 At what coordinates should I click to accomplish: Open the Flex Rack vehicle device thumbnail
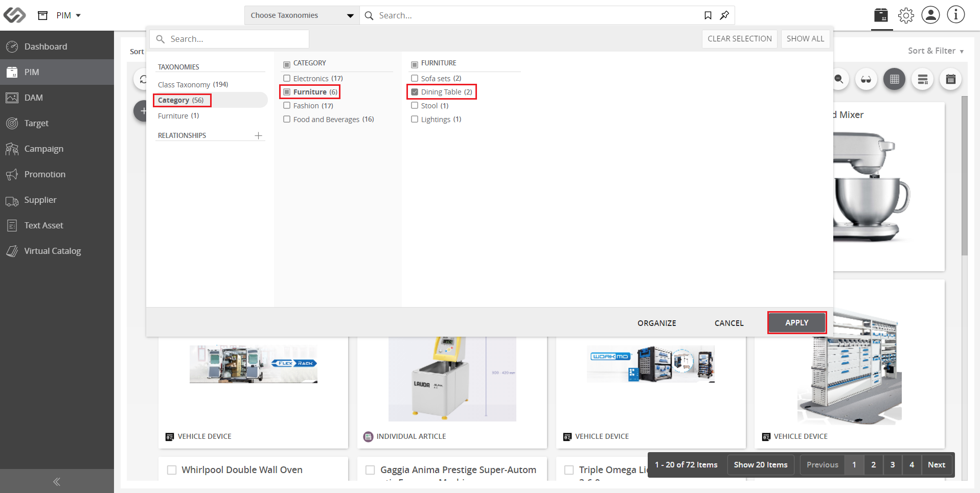click(x=254, y=364)
